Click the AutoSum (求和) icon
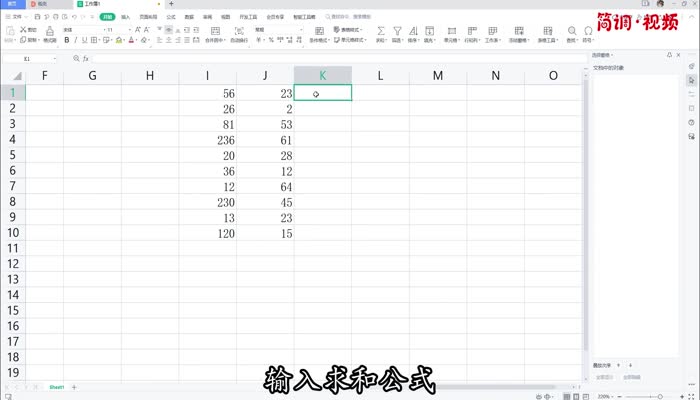The height and width of the screenshot is (400, 700). 381,31
